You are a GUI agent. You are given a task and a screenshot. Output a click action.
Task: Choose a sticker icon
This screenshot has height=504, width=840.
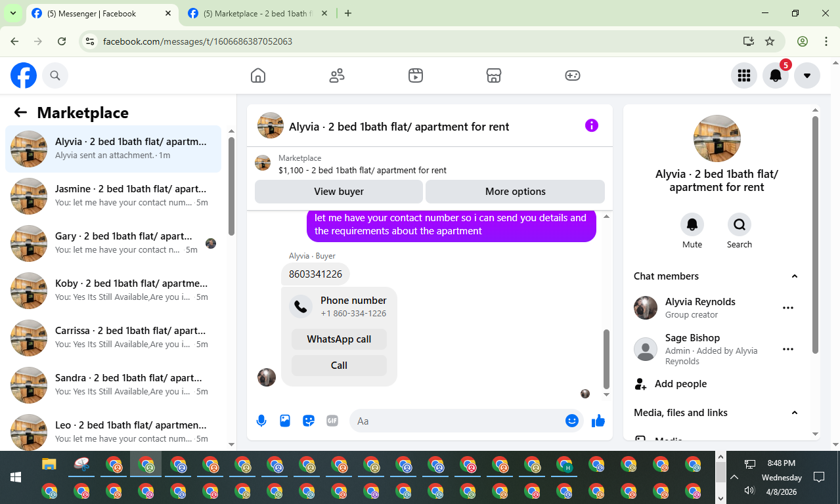click(309, 421)
